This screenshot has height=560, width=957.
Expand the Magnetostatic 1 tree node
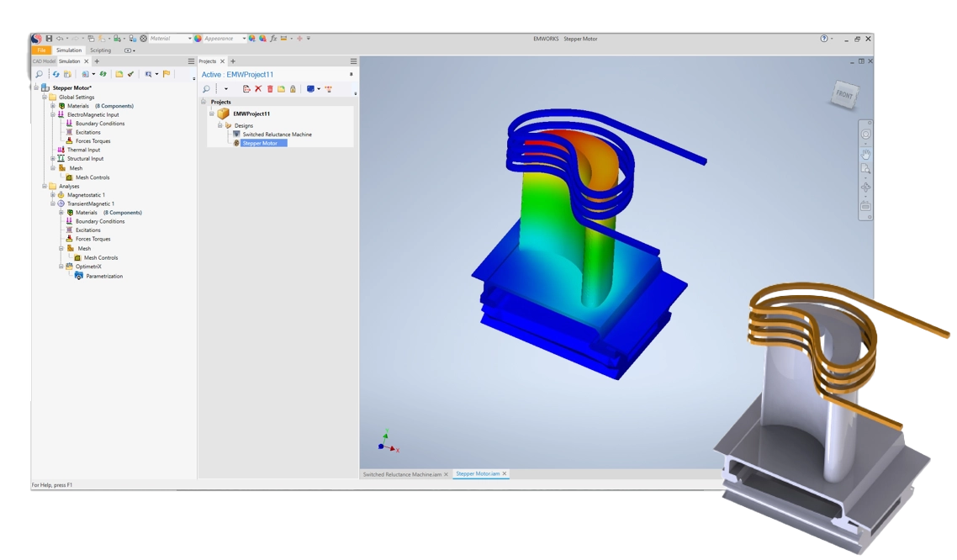click(52, 195)
